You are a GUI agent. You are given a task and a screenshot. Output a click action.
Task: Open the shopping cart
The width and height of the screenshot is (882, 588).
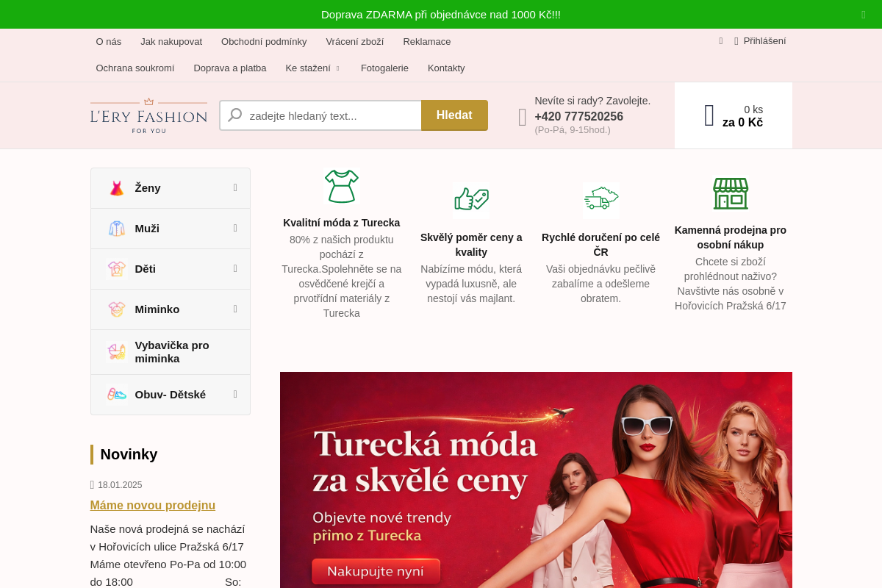[709, 115]
